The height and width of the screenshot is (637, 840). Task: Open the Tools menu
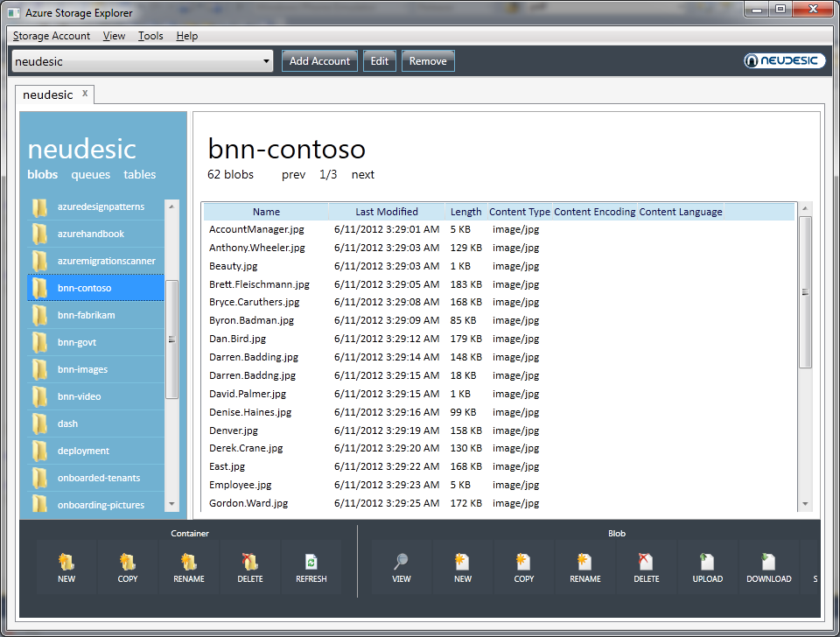150,36
